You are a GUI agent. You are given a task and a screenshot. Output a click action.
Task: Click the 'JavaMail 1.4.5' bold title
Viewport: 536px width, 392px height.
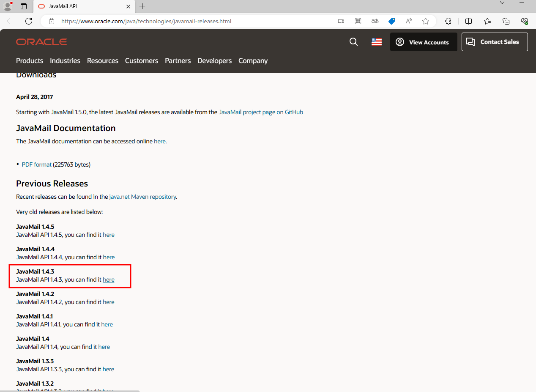35,227
